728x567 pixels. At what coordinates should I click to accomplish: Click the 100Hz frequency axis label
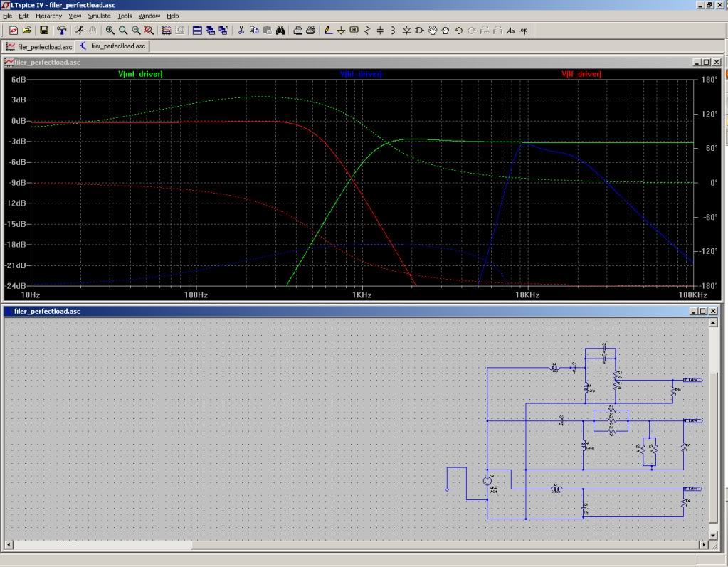[196, 295]
